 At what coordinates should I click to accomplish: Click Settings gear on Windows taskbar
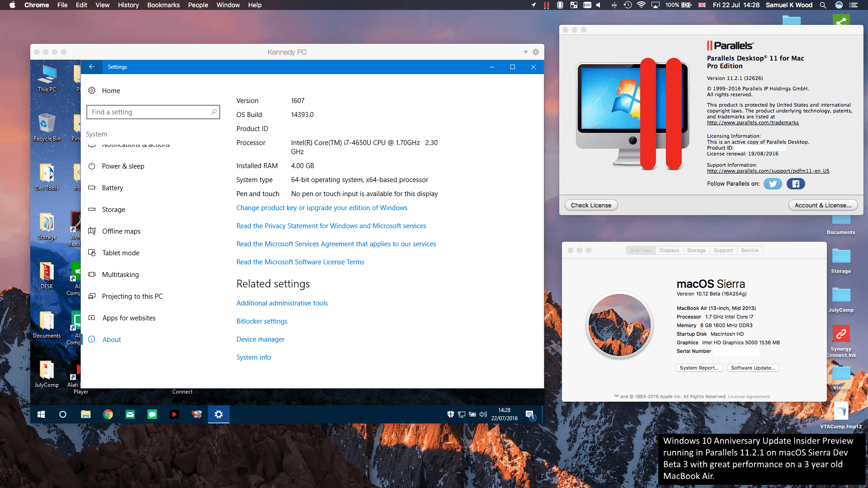click(219, 414)
